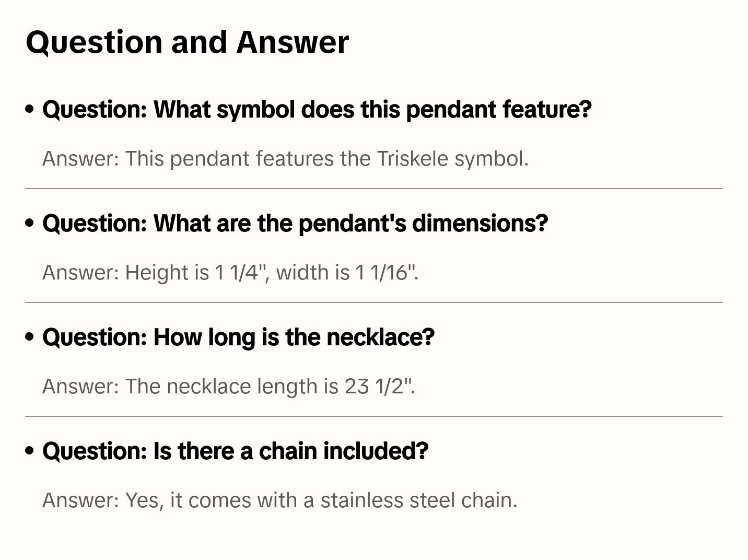Click the word "Triskele" in the first answer
Viewport: 748px width, 560px height.
413,159
